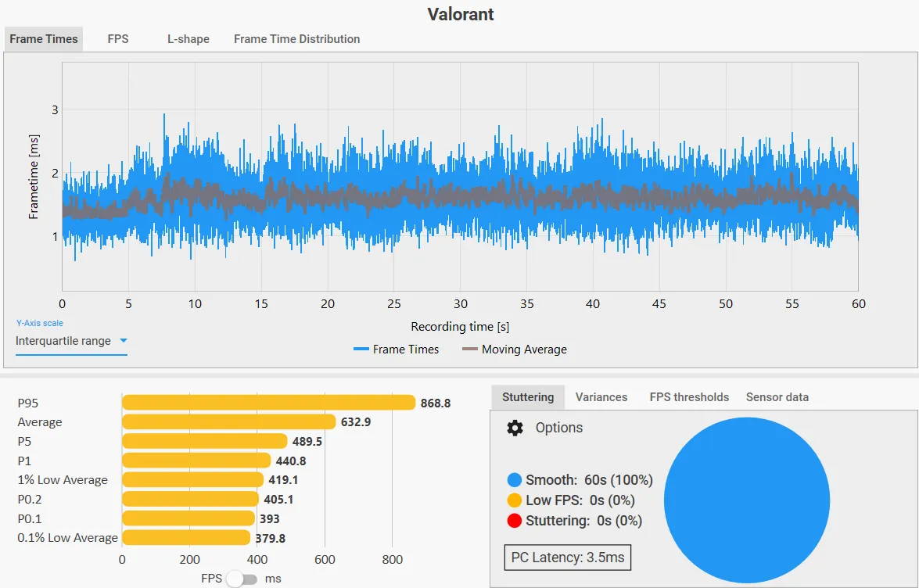The image size is (919, 588).
Task: Toggle the FPS/ms unit switch
Action: click(x=242, y=579)
